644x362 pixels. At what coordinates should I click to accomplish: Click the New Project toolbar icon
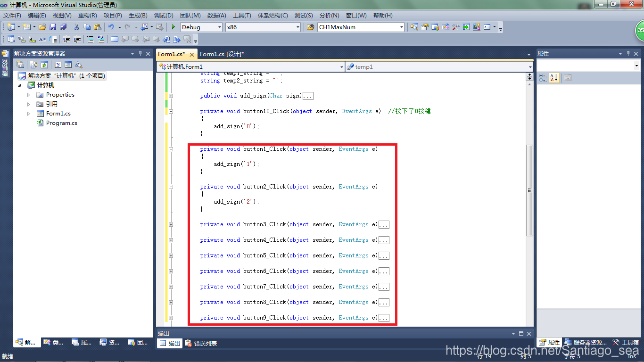pyautogui.click(x=11, y=27)
